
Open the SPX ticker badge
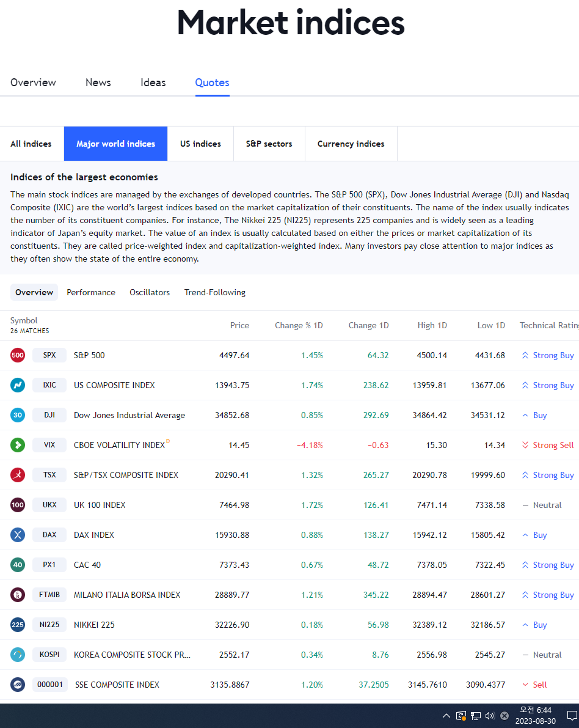click(x=49, y=355)
